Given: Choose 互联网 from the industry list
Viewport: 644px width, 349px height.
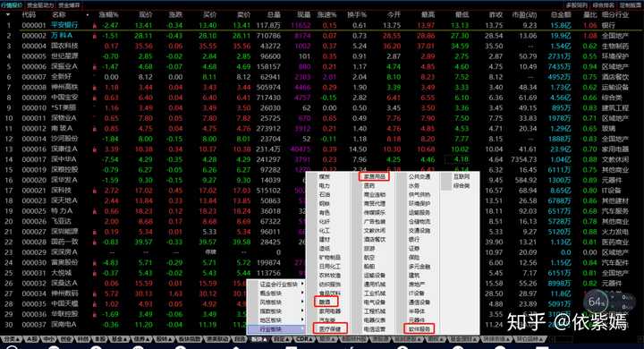Looking at the screenshot, I should coord(462,177).
